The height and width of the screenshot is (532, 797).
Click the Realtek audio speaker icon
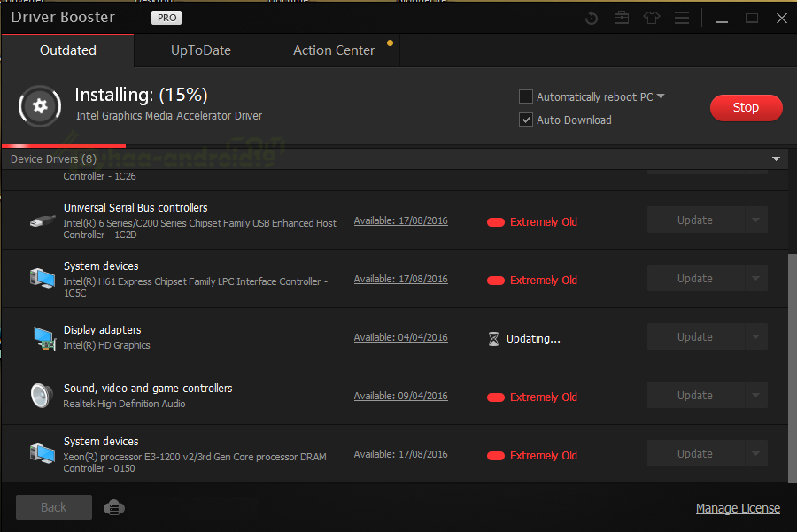tap(42, 396)
